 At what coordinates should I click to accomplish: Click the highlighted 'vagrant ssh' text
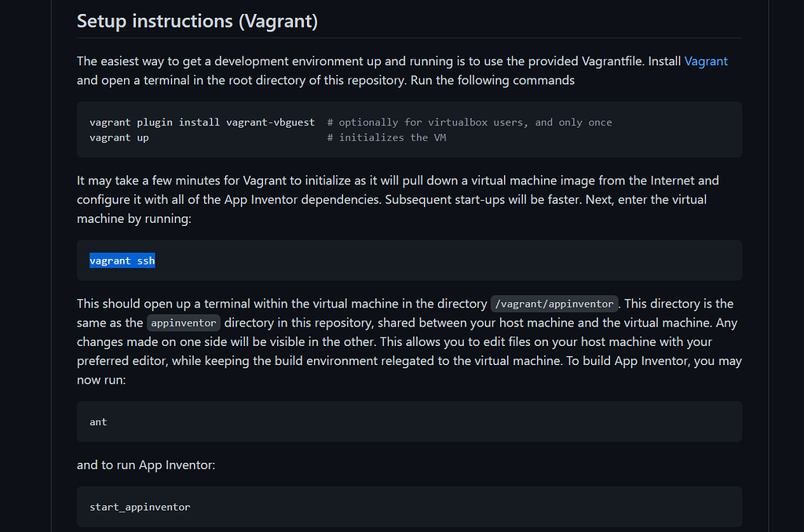122,261
